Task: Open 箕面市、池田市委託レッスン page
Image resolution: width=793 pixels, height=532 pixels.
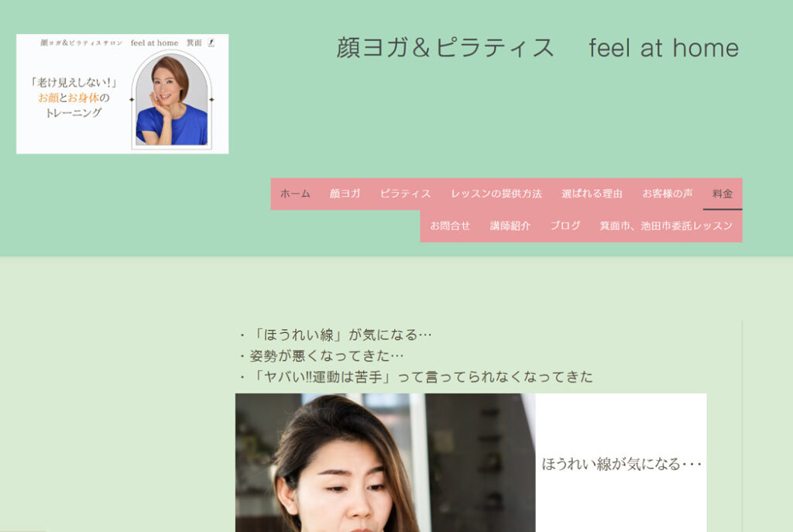Action: [666, 226]
